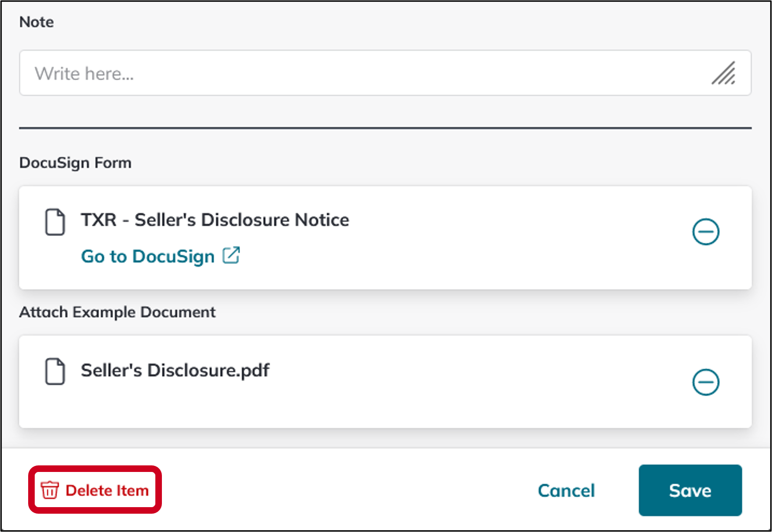
Task: Click the Note label above the text box
Action: point(36,22)
